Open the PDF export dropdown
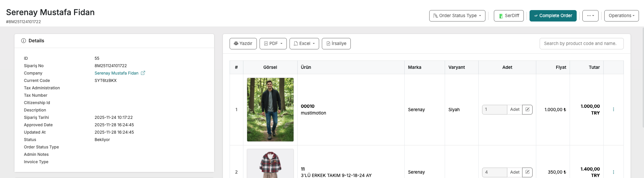This screenshot has height=178, width=644. tap(273, 44)
